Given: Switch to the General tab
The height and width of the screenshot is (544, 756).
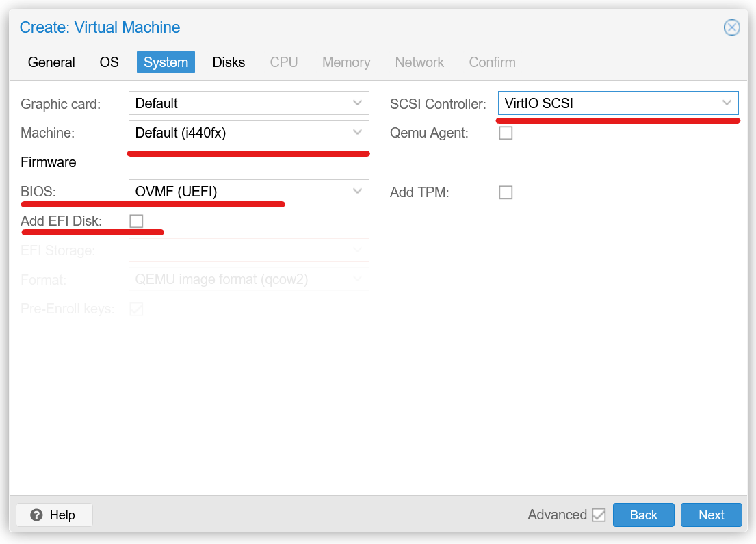Looking at the screenshot, I should click(51, 62).
